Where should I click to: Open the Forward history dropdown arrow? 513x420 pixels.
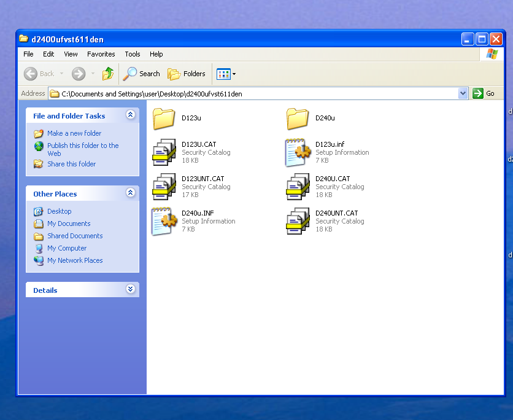point(93,74)
